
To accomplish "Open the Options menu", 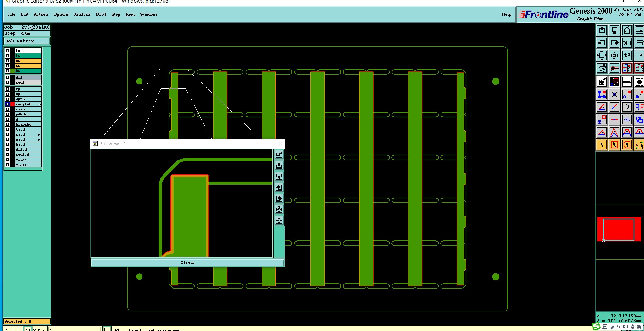I will tap(61, 14).
